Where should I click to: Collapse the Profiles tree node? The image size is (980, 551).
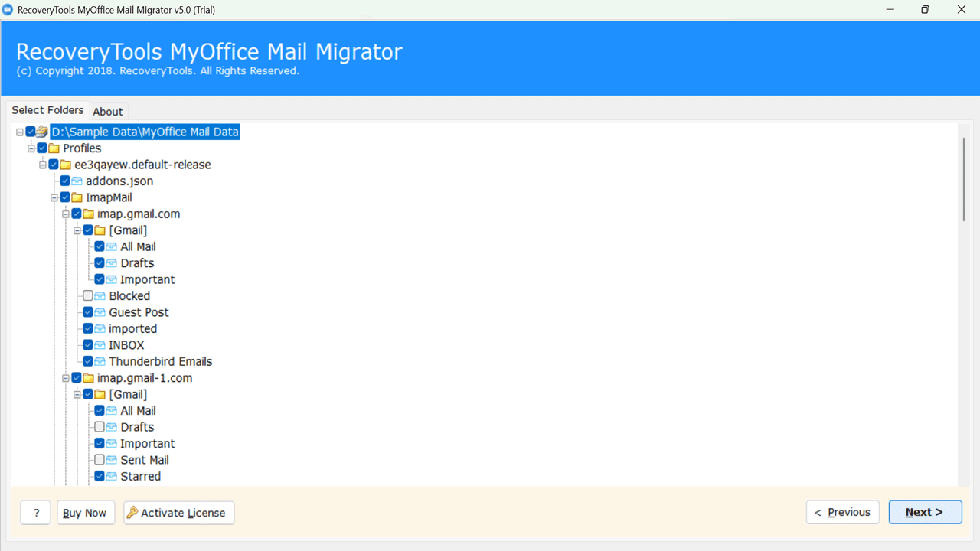(31, 148)
